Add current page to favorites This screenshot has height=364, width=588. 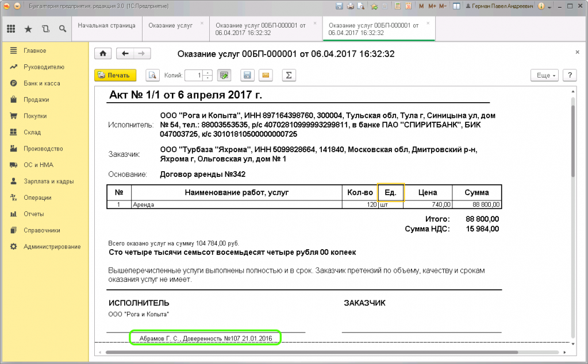[374, 6]
